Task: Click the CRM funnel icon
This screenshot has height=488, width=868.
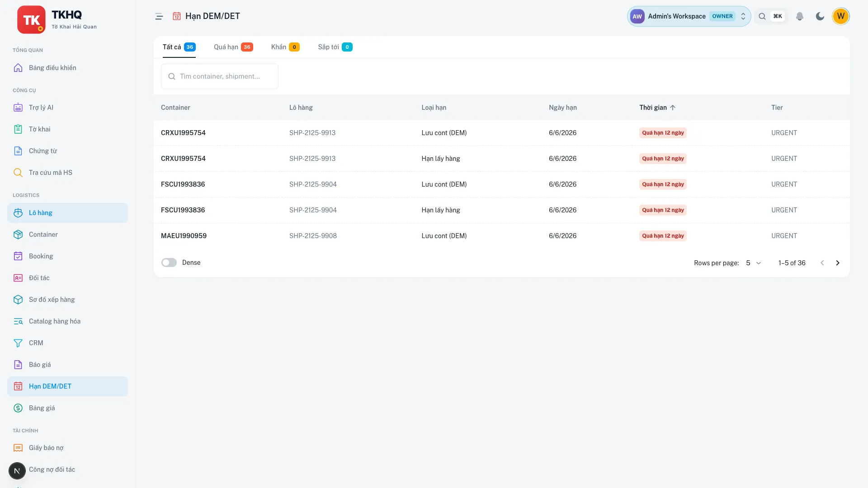Action: [18, 343]
